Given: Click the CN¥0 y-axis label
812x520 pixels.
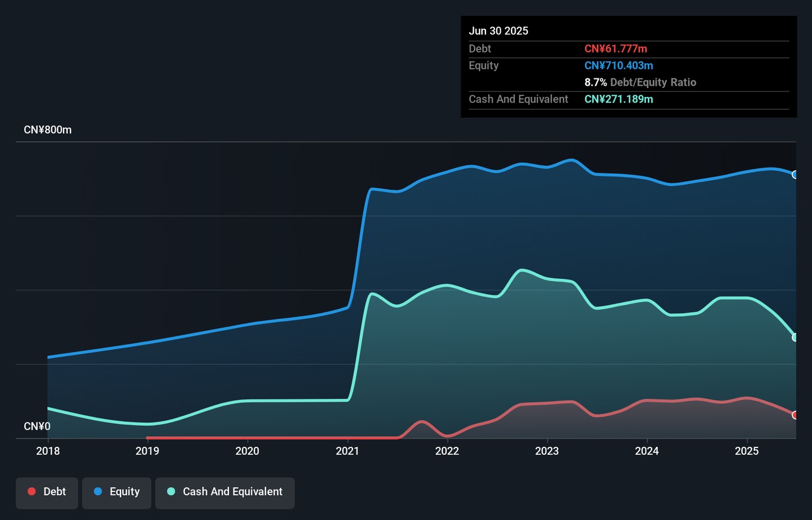Looking at the screenshot, I should point(37,426).
